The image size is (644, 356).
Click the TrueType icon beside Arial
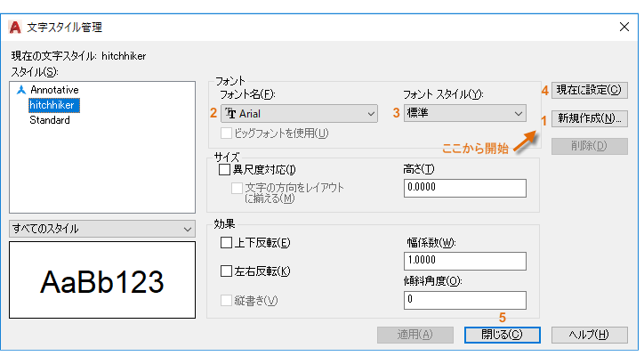(230, 113)
